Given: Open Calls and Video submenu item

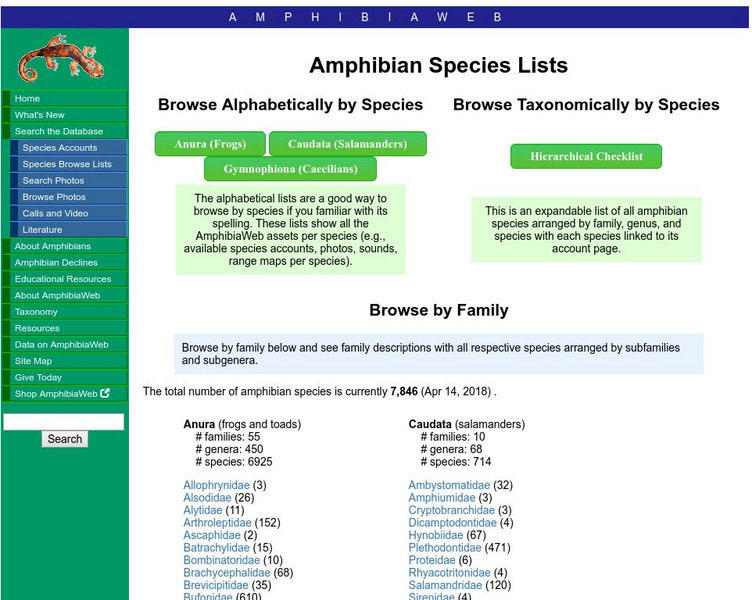Looking at the screenshot, I should (69, 213).
